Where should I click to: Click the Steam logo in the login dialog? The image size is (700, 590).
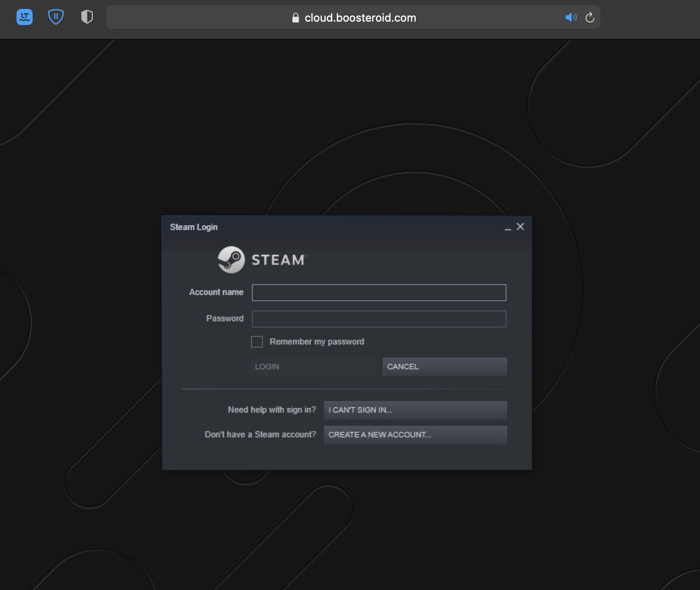[262, 260]
